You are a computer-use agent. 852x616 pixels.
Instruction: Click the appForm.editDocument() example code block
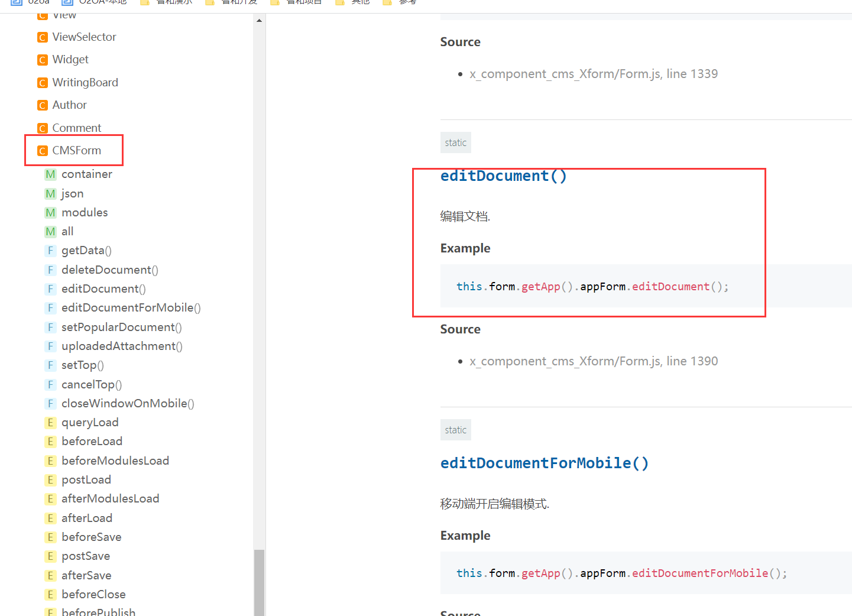tap(646, 286)
